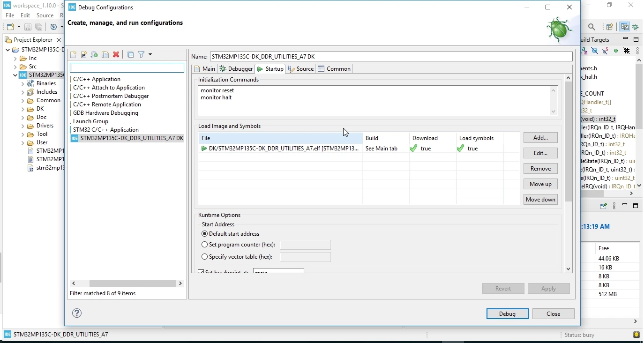Select Specify vector table (hex) radio button

[x=204, y=257]
